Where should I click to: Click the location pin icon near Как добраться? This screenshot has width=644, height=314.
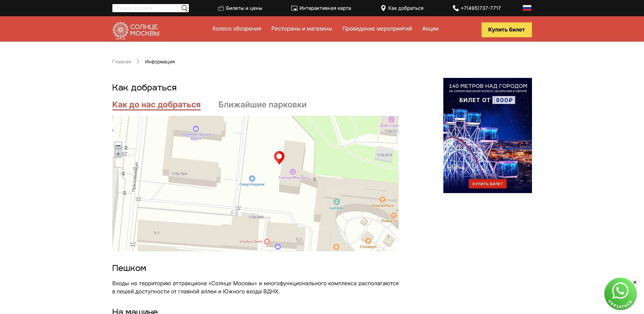[383, 7]
